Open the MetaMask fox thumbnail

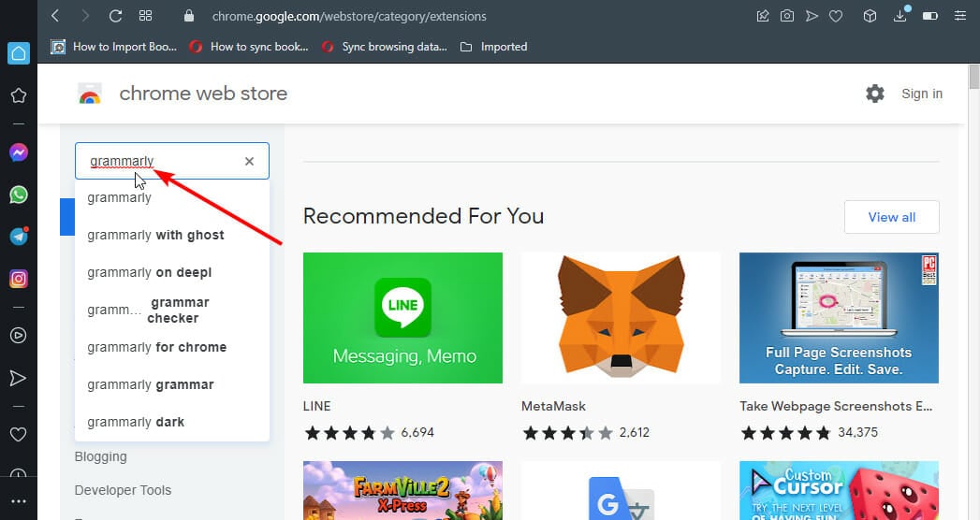pos(621,318)
